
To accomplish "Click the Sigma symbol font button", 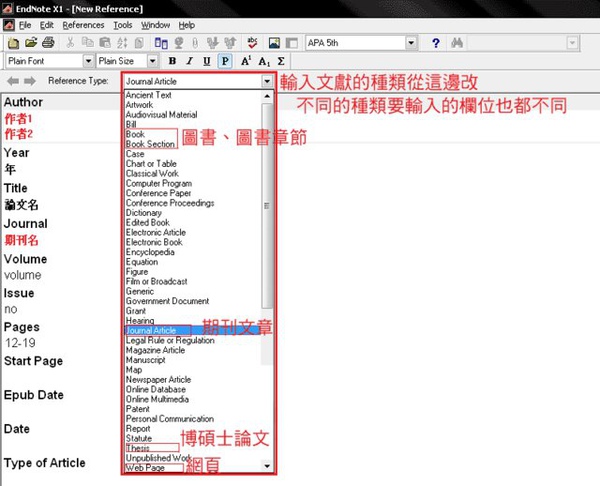I will click(281, 61).
